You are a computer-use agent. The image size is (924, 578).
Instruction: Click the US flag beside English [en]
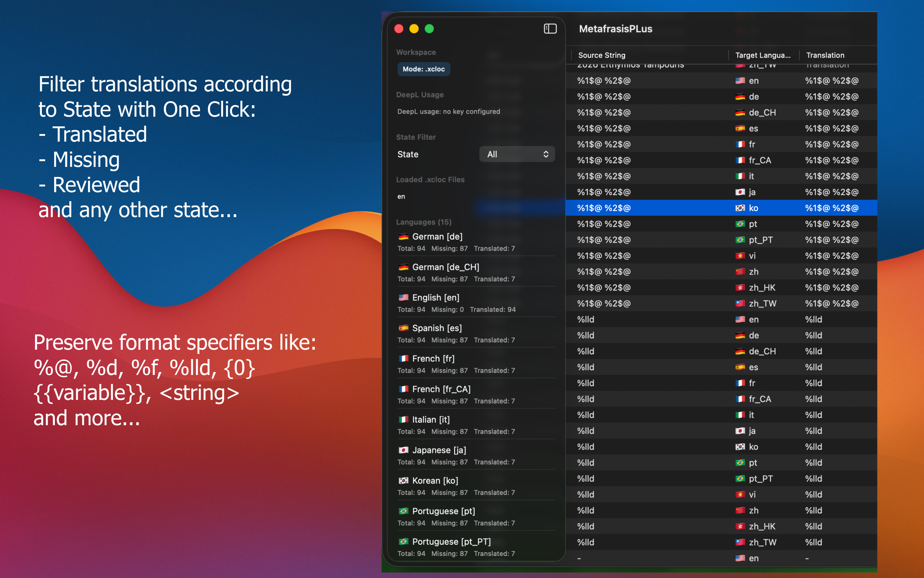click(403, 297)
